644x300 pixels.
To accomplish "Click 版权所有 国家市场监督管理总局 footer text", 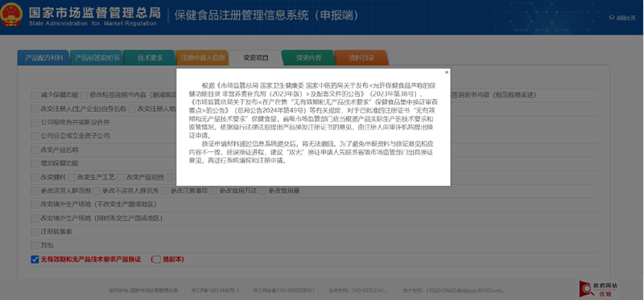I will pyautogui.click(x=143, y=290).
